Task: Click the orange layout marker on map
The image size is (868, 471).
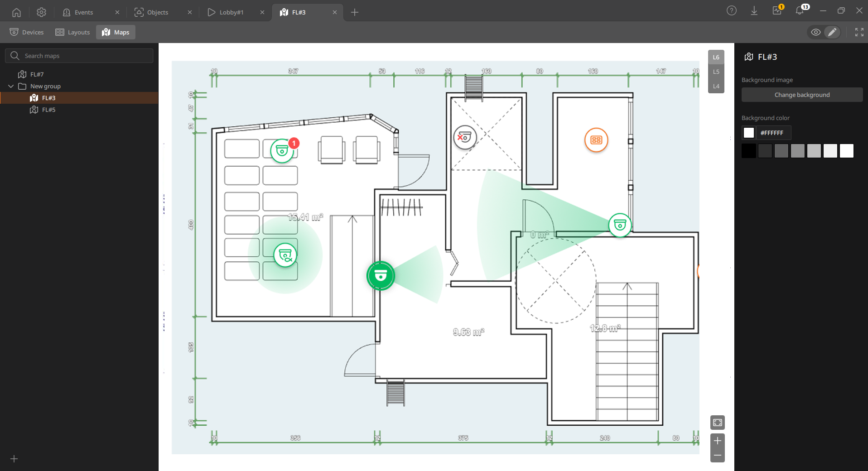Action: (596, 140)
